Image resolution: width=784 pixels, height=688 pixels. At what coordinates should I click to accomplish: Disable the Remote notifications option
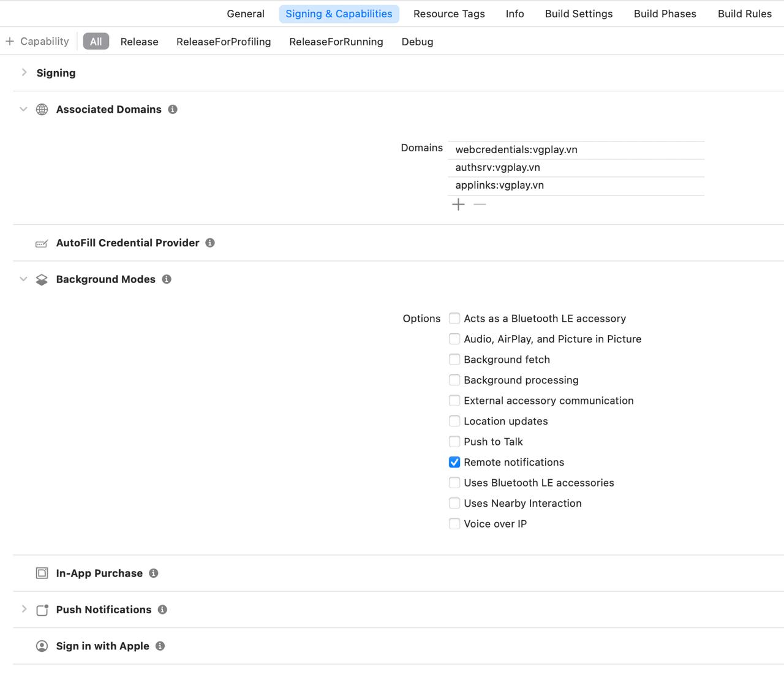click(x=454, y=462)
